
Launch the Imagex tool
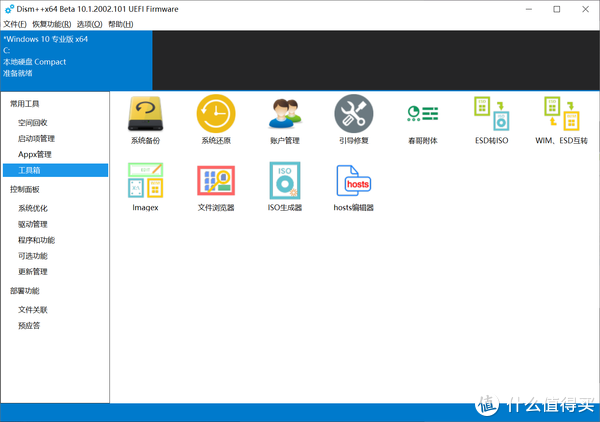[145, 187]
